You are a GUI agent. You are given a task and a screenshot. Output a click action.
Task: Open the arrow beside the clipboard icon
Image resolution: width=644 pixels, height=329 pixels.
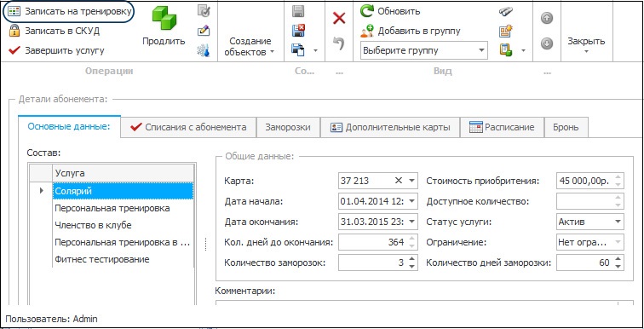point(523,51)
